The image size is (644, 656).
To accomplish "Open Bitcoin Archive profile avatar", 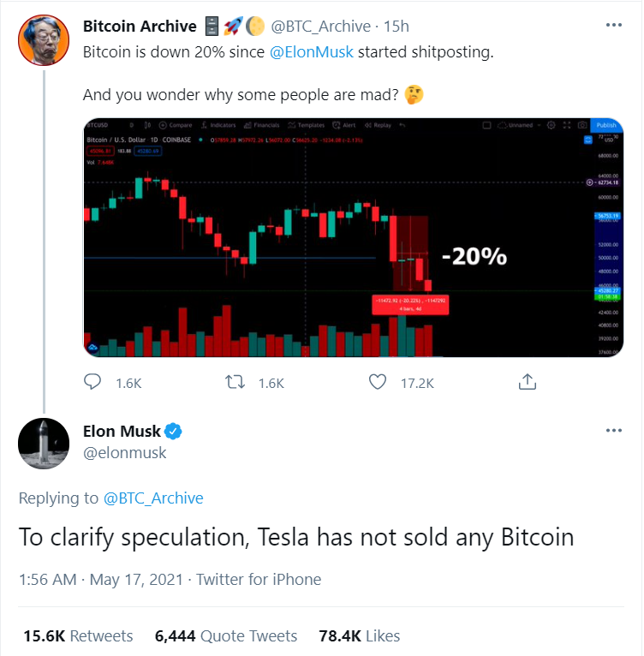I will point(44,40).
